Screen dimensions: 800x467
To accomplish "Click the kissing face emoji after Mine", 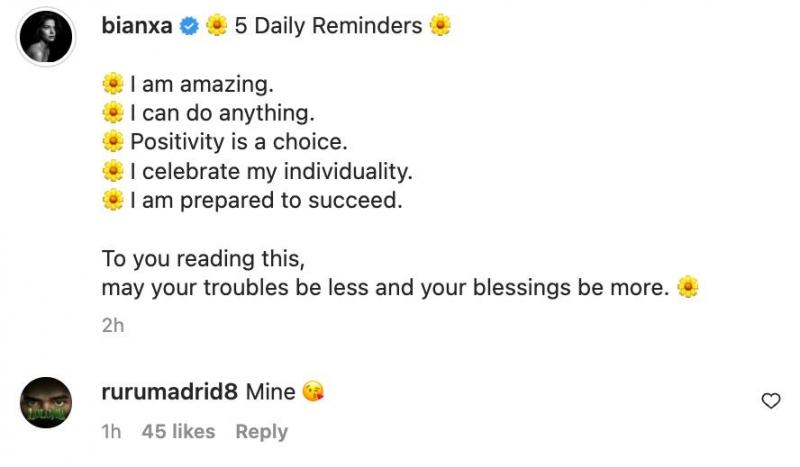I will [x=315, y=393].
